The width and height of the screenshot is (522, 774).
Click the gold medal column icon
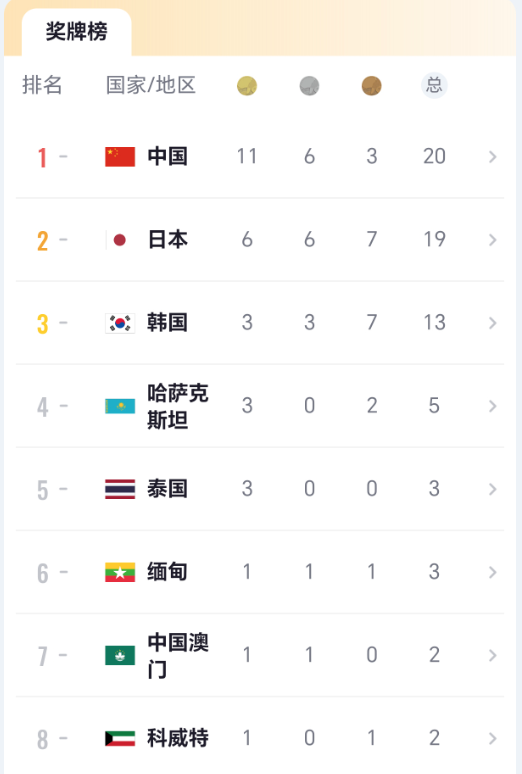coord(247,86)
